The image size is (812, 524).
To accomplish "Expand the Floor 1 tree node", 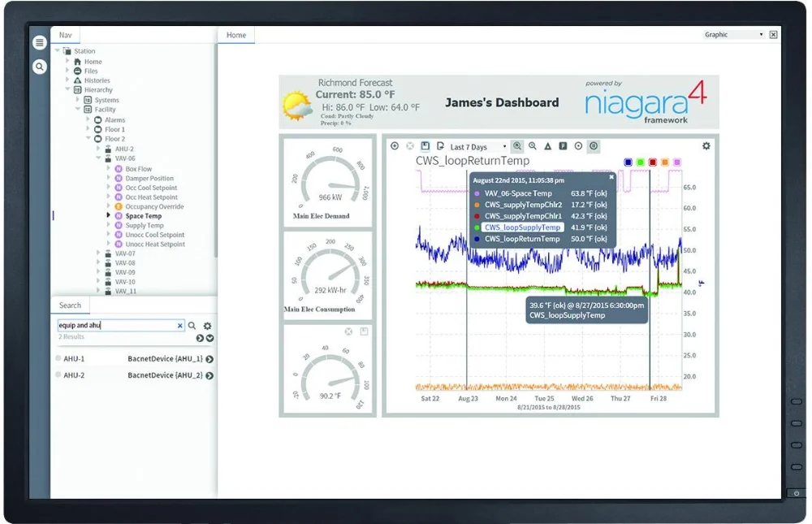I will pyautogui.click(x=88, y=129).
